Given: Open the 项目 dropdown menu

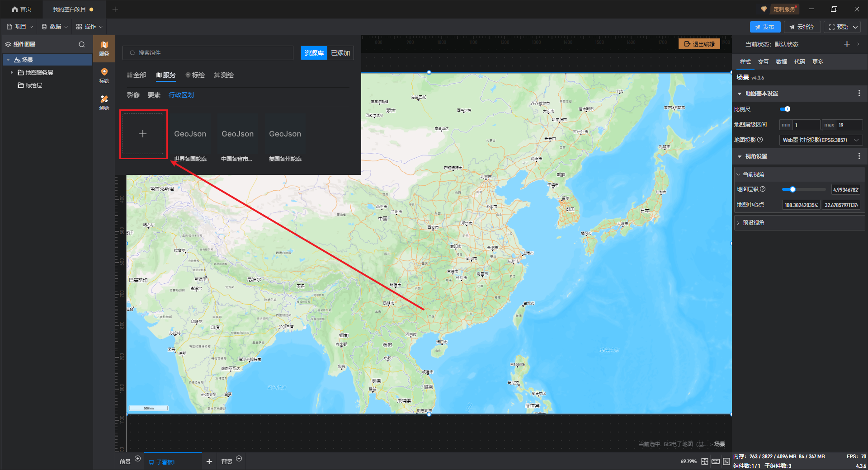Looking at the screenshot, I should pos(20,27).
